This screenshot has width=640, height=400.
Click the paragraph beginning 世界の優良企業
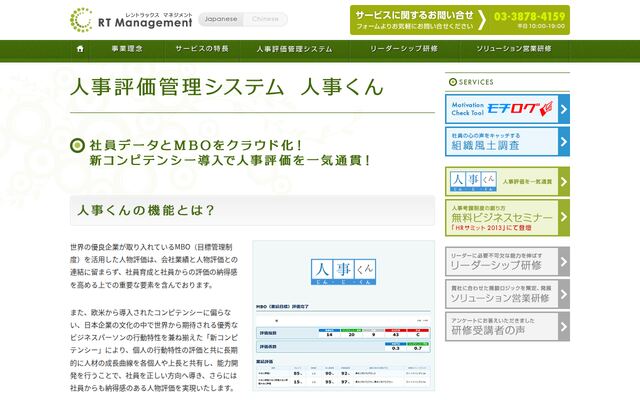(x=154, y=266)
